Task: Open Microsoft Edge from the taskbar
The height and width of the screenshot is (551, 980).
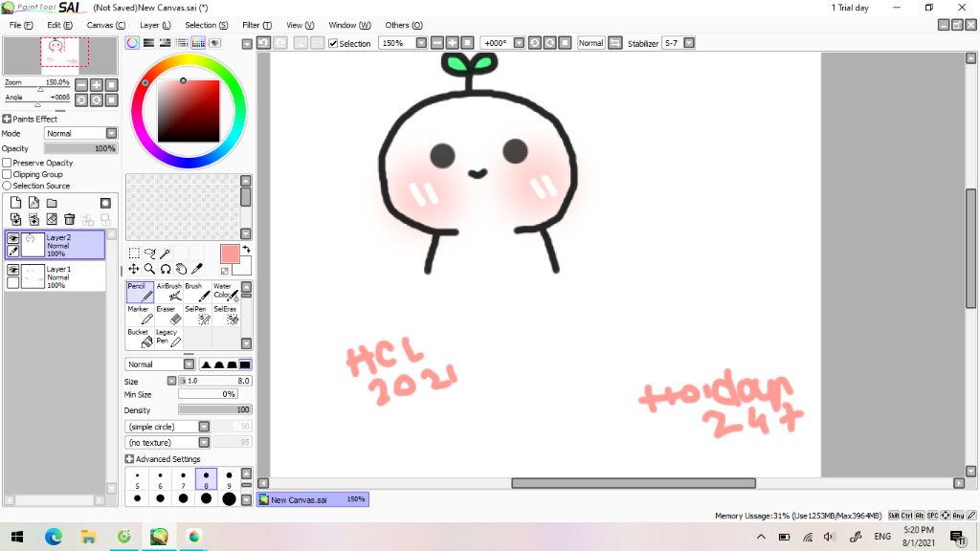Action: (x=54, y=537)
